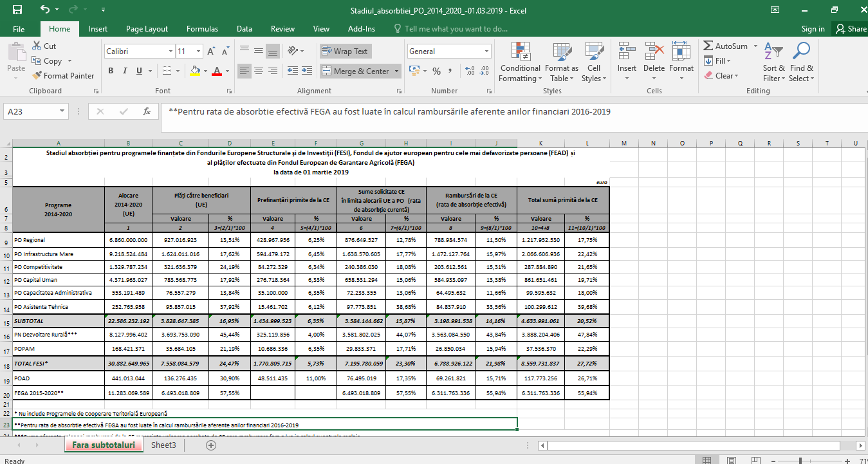Switch to the Data tab
868x464 pixels.
(x=244, y=29)
